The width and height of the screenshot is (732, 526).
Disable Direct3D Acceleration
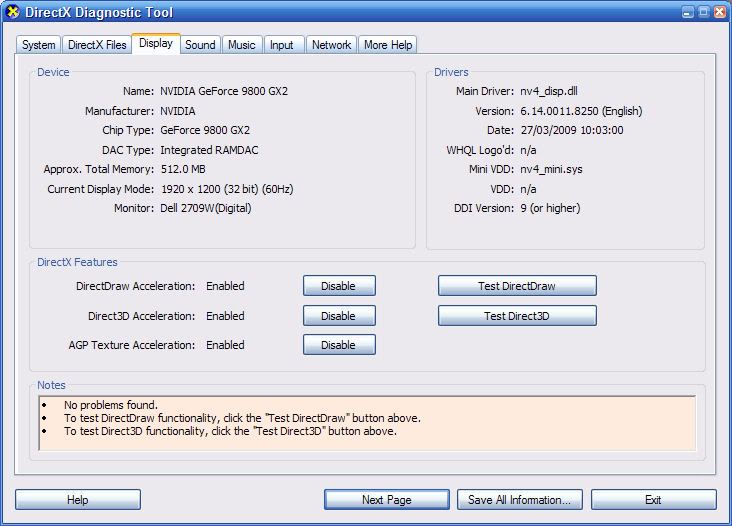click(339, 316)
